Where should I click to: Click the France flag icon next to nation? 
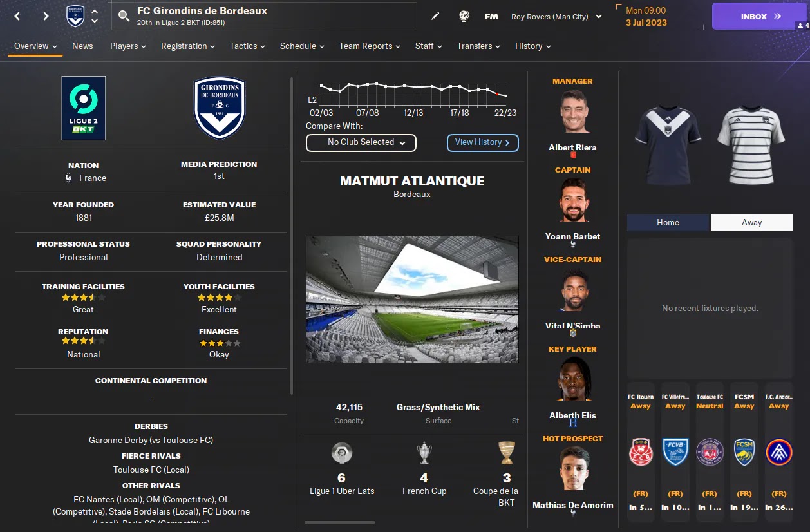(68, 178)
